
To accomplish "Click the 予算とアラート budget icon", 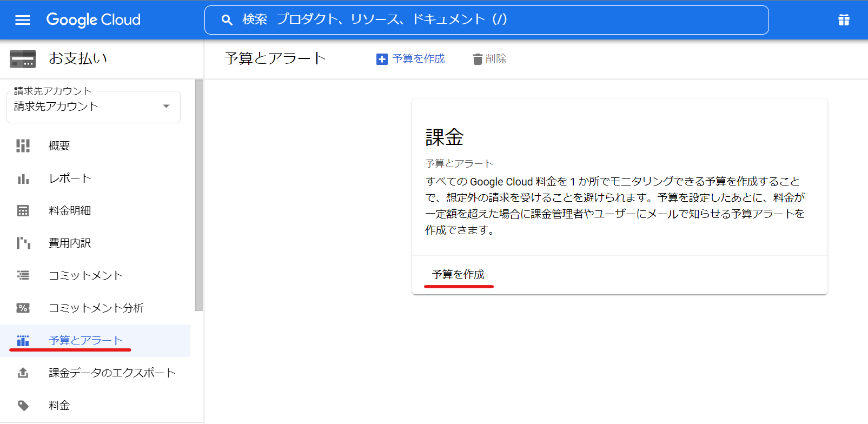I will tap(23, 340).
